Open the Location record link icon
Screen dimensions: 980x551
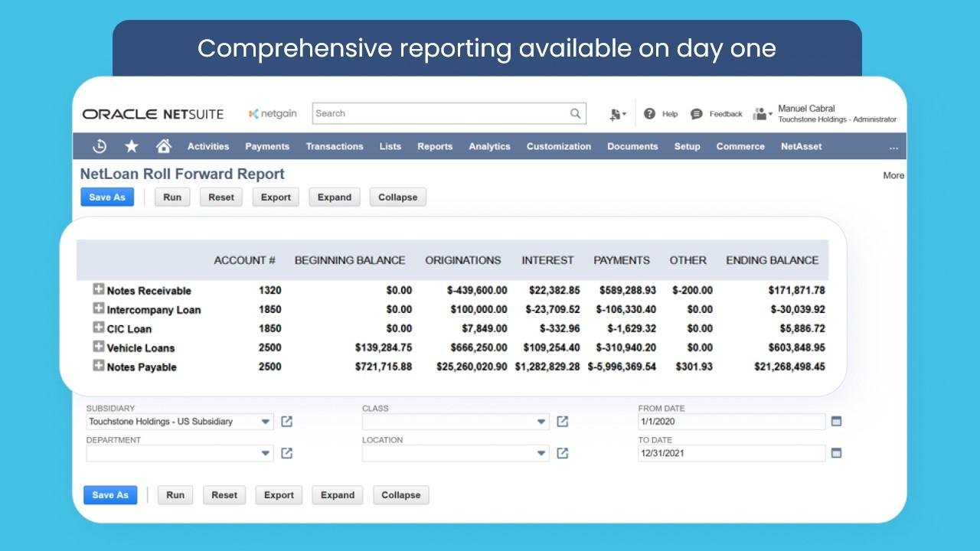(x=562, y=453)
